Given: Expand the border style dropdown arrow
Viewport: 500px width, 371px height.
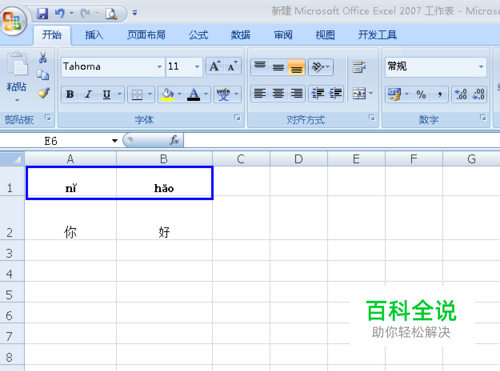Looking at the screenshot, I should pos(150,94).
